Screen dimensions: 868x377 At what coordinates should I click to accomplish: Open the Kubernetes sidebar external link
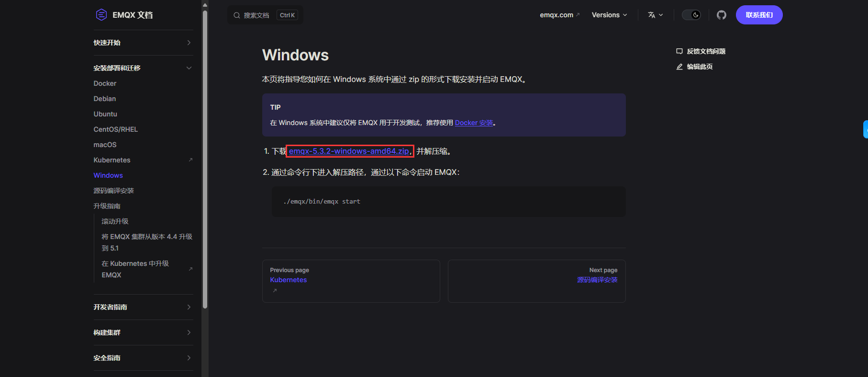pyautogui.click(x=143, y=160)
